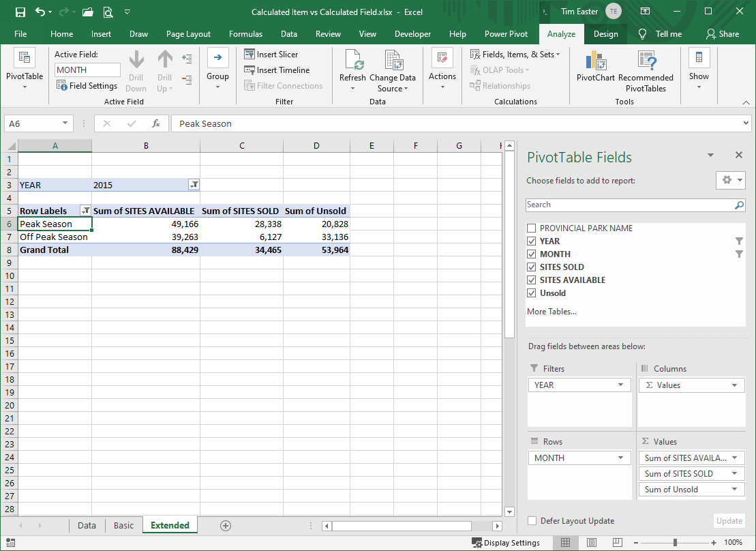
Task: Check the Defer Layout Update box
Action: pyautogui.click(x=531, y=520)
